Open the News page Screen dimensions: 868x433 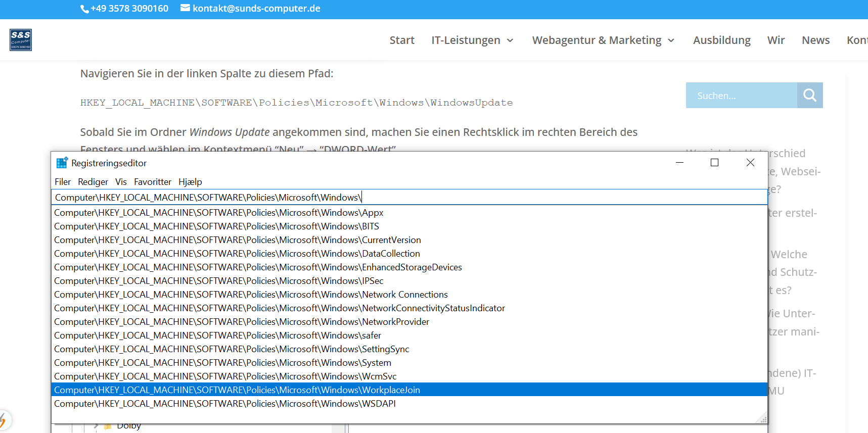click(815, 40)
